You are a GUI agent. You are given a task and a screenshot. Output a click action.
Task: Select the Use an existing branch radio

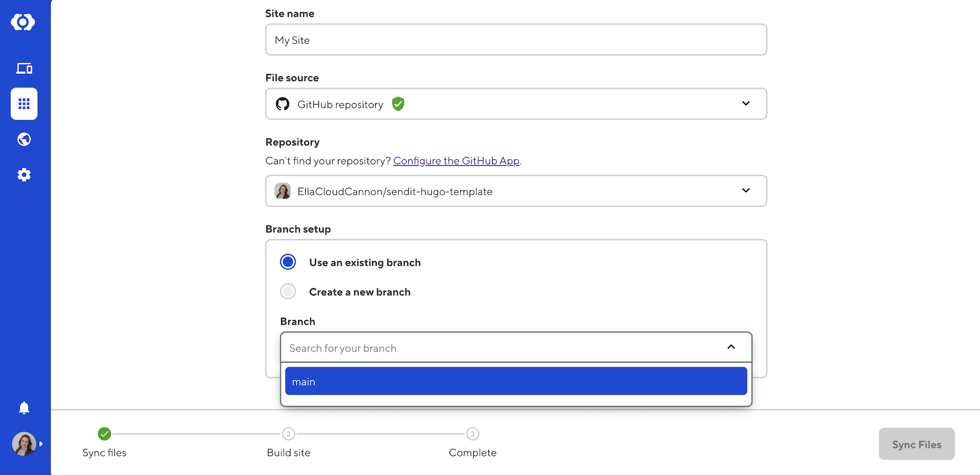coord(288,262)
